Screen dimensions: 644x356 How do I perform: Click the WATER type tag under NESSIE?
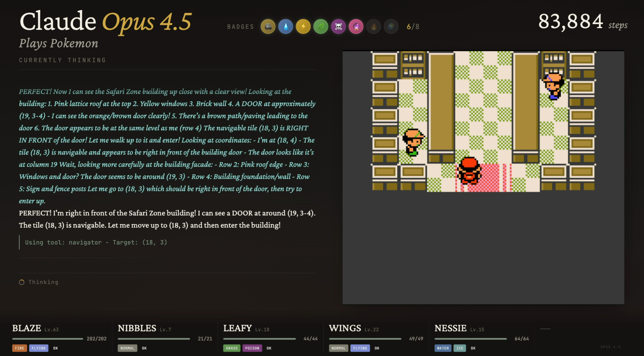(443, 348)
